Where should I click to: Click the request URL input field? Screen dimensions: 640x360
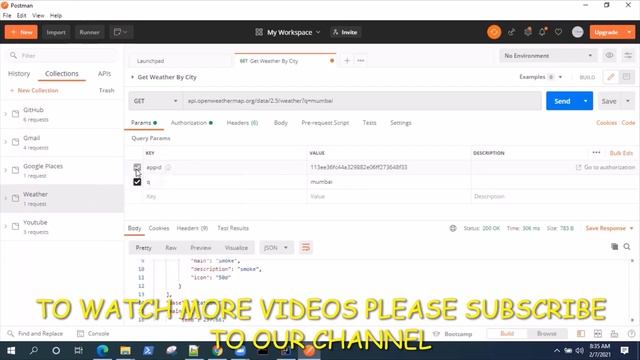[x=362, y=101]
